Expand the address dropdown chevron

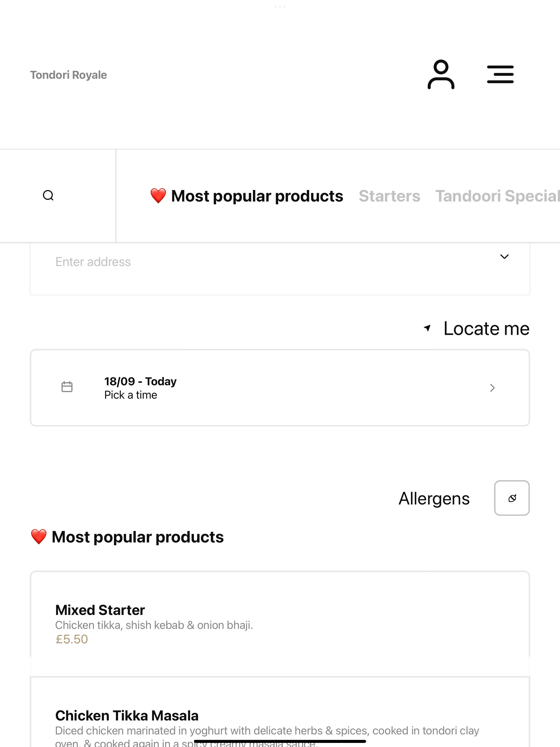[504, 257]
